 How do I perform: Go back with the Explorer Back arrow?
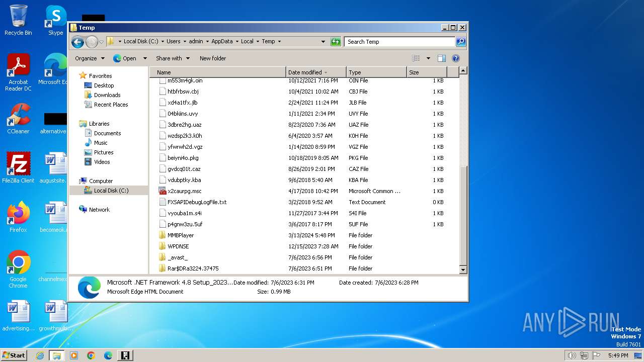click(77, 42)
